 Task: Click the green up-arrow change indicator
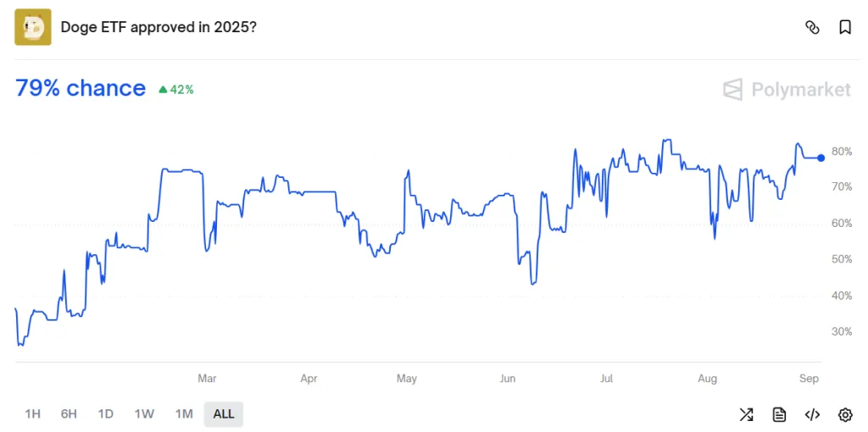pos(164,89)
